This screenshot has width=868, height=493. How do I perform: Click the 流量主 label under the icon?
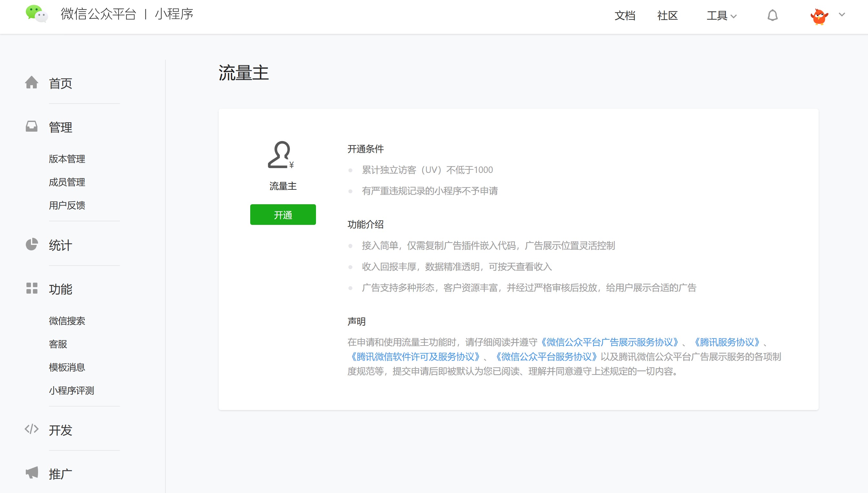283,186
